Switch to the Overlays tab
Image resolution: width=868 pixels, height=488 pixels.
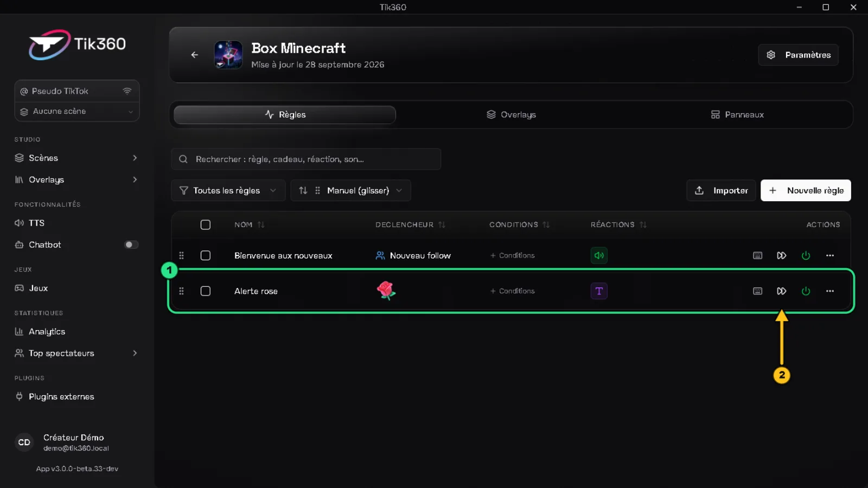click(511, 114)
